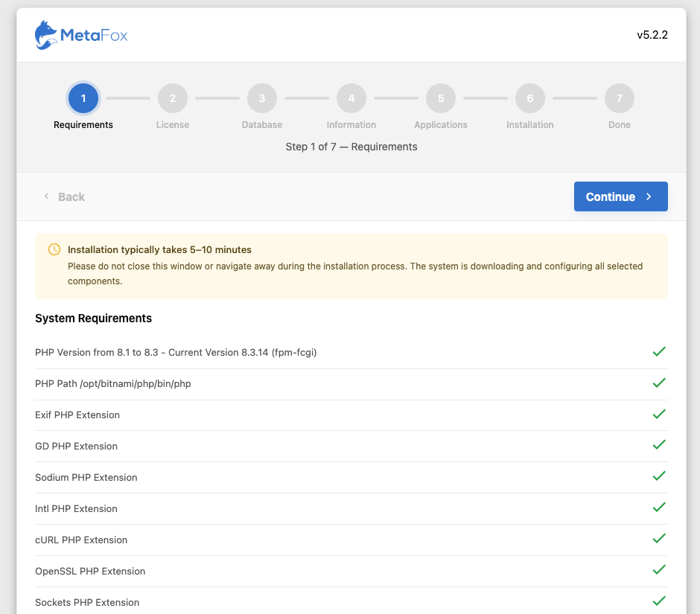Click checkmark next to GD PHP Extension

coord(658,445)
